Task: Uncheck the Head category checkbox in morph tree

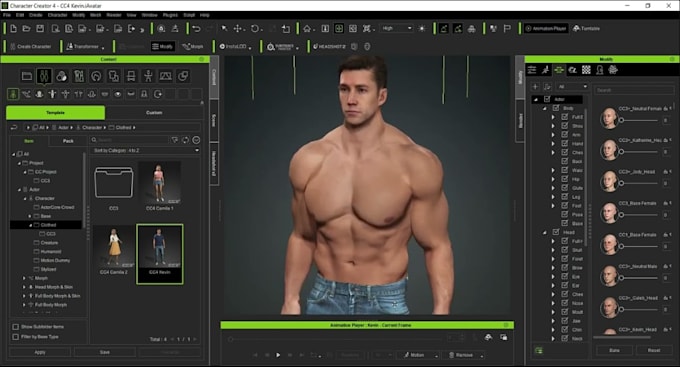Action: (x=556, y=232)
